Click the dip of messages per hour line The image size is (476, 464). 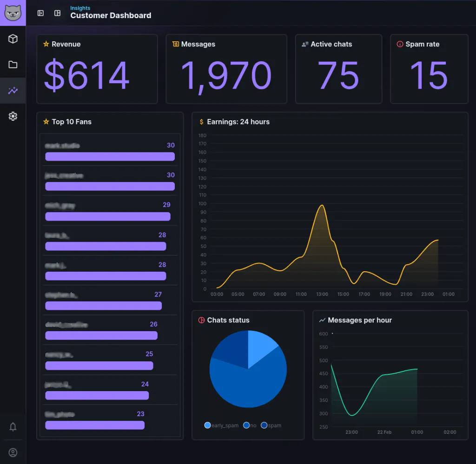[351, 415]
